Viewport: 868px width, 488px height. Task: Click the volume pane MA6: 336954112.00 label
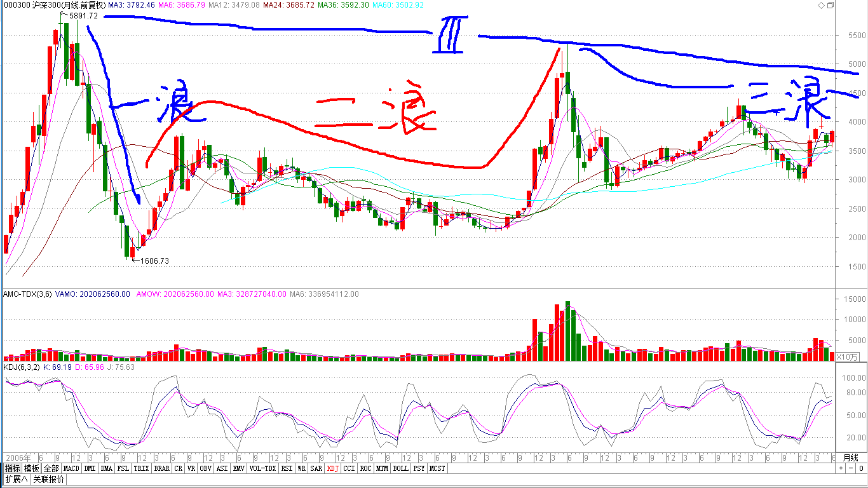click(x=324, y=294)
